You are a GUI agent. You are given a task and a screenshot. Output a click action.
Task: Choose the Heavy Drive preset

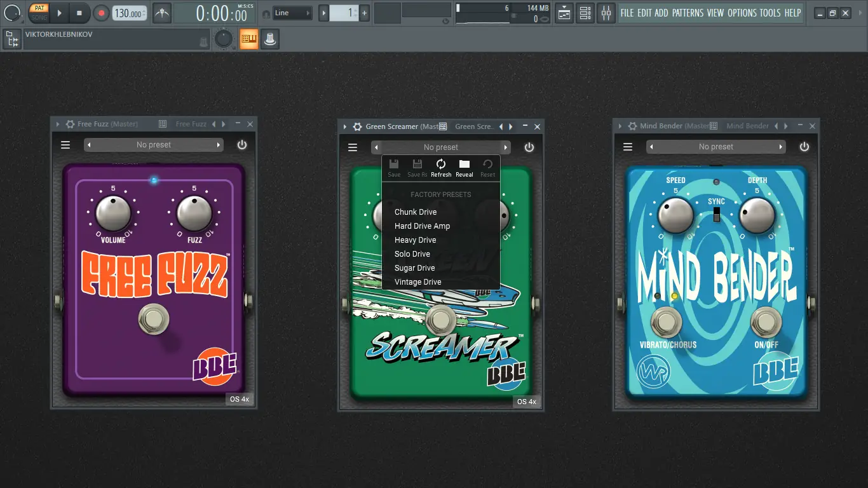coord(415,240)
